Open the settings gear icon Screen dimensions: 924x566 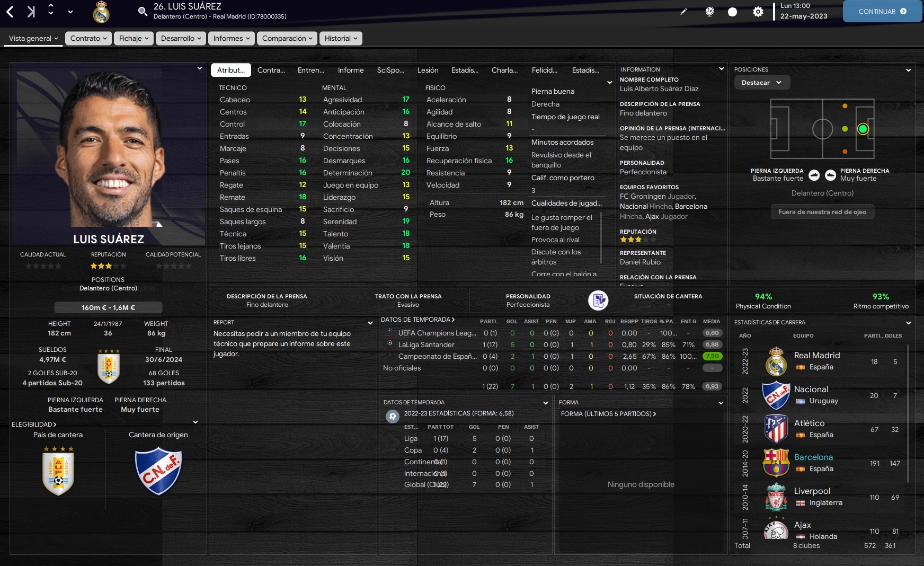758,12
